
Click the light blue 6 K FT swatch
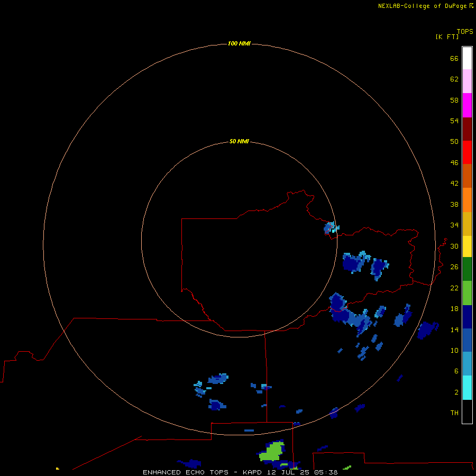(x=467, y=364)
